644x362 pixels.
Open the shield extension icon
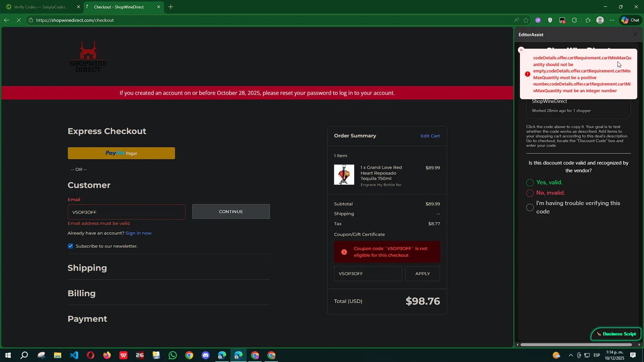(x=550, y=20)
